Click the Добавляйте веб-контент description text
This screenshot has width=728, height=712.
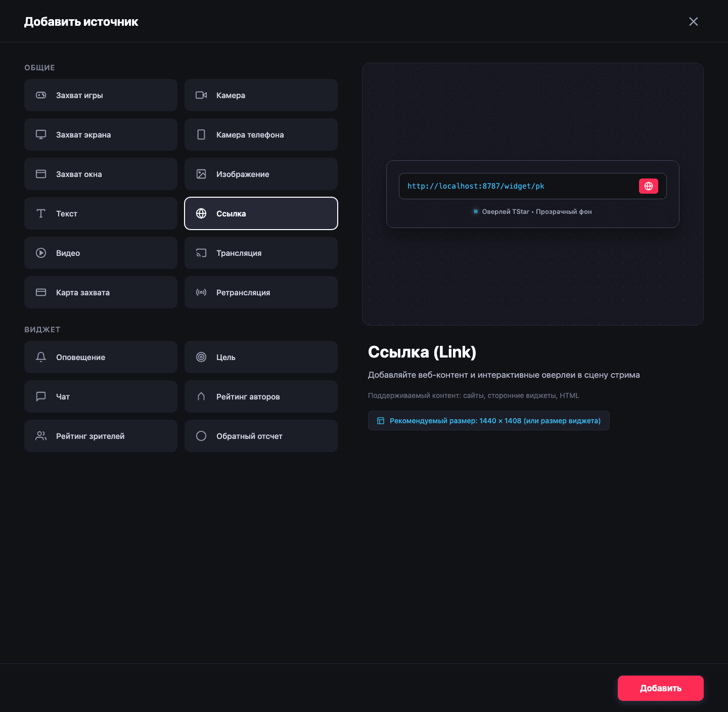click(504, 375)
